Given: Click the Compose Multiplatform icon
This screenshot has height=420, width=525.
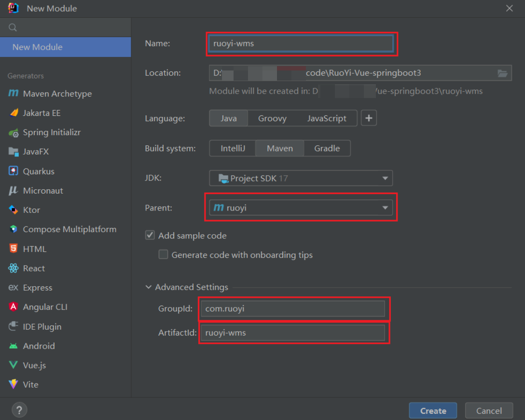Looking at the screenshot, I should pos(14,229).
